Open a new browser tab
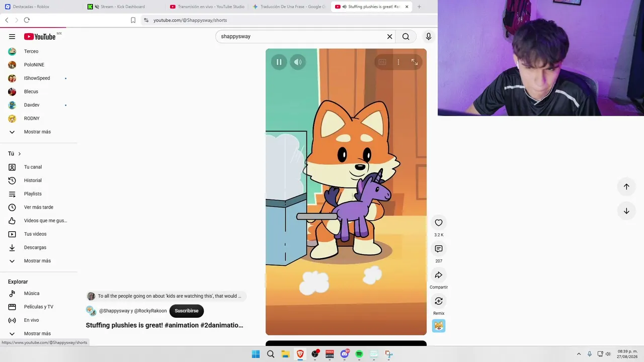This screenshot has width=644, height=362. [x=419, y=7]
